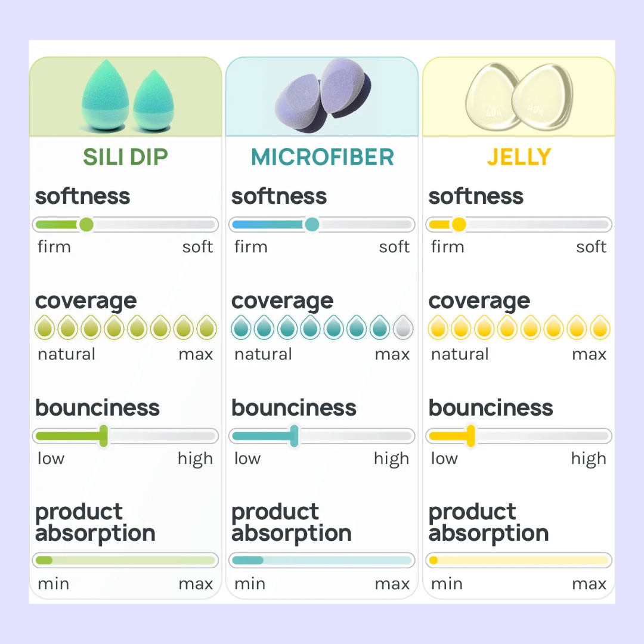This screenshot has height=644, width=644.
Task: Select the SILI DIP heading
Action: tap(125, 157)
